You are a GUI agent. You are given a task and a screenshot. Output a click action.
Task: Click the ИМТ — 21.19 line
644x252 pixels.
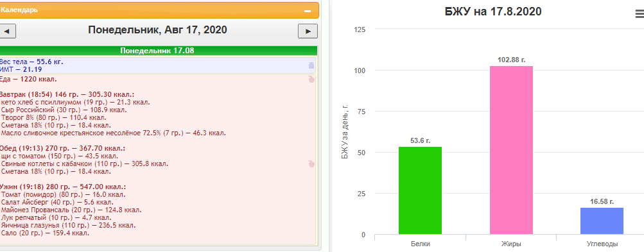[21, 69]
